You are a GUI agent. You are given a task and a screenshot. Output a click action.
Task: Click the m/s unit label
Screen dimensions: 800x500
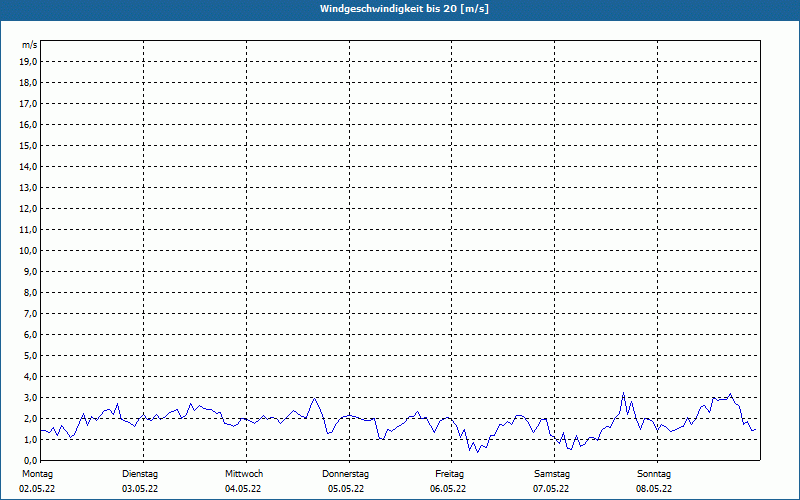click(30, 46)
